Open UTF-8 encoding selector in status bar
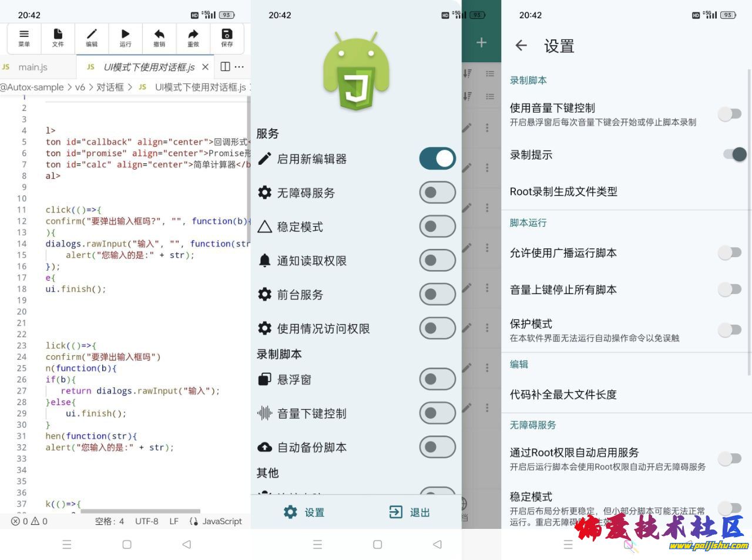The height and width of the screenshot is (560, 752). tap(146, 521)
